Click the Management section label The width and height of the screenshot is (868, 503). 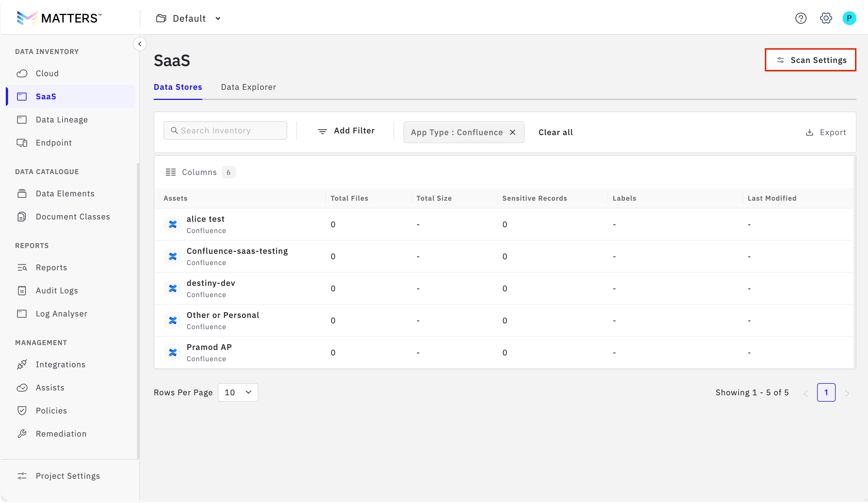(41, 342)
